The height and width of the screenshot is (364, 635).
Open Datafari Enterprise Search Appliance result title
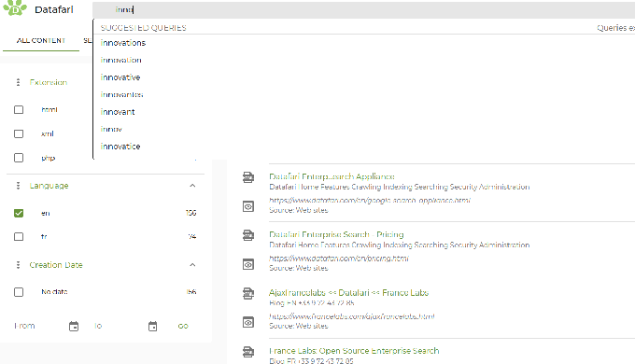point(332,176)
